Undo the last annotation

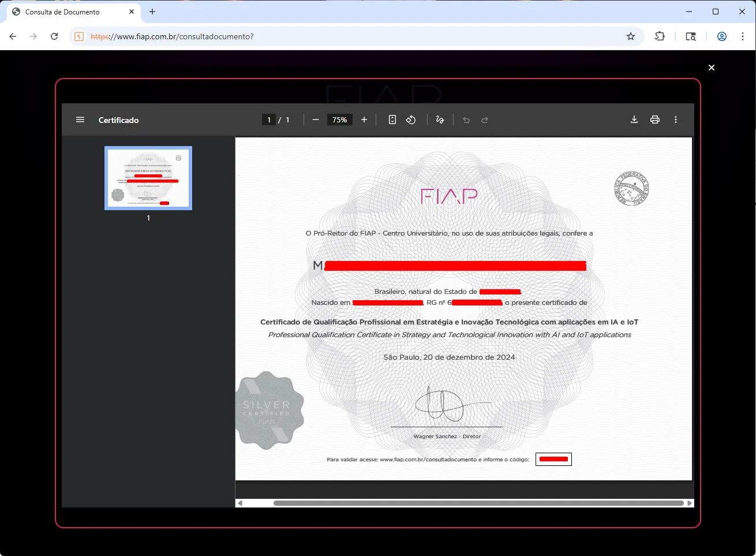pos(466,120)
